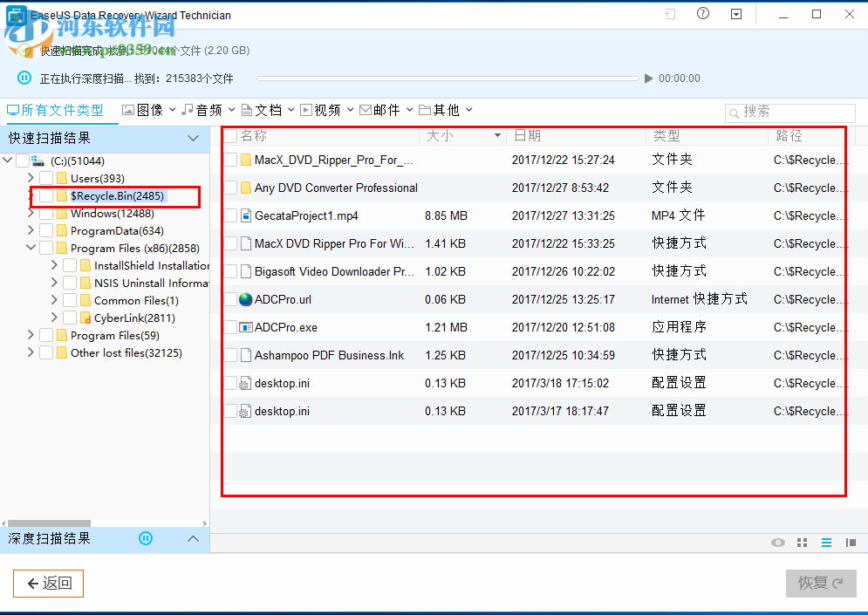Viewport: 868px width, 615px height.
Task: Click inside the 搜索 search box
Action: pyautogui.click(x=789, y=113)
